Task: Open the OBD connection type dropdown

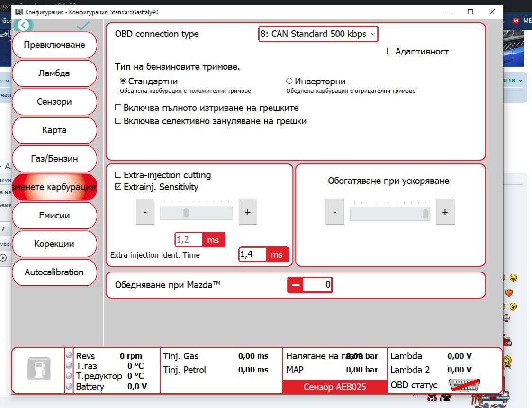Action: pyautogui.click(x=318, y=34)
